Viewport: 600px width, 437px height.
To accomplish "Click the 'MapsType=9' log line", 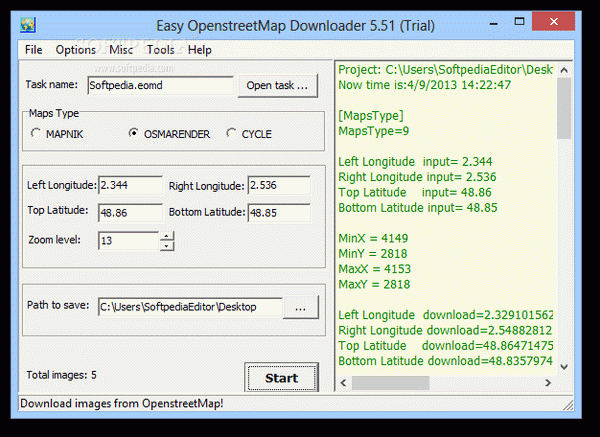I will (x=373, y=131).
